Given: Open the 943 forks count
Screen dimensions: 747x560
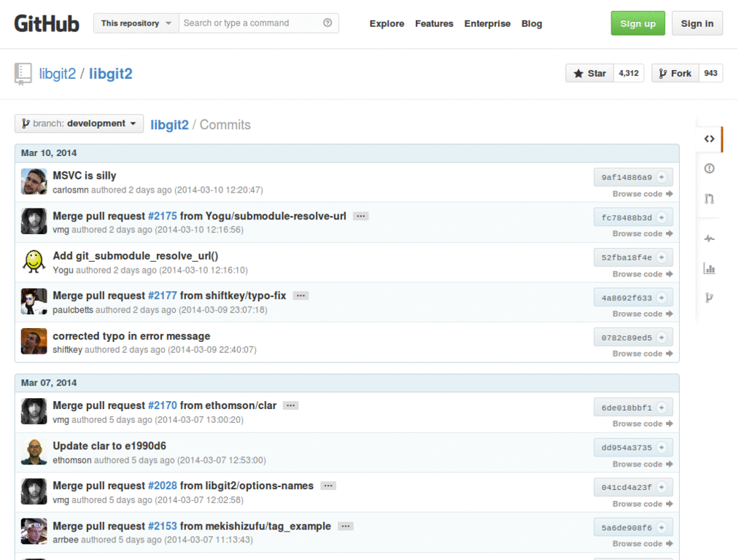Looking at the screenshot, I should pyautogui.click(x=711, y=74).
